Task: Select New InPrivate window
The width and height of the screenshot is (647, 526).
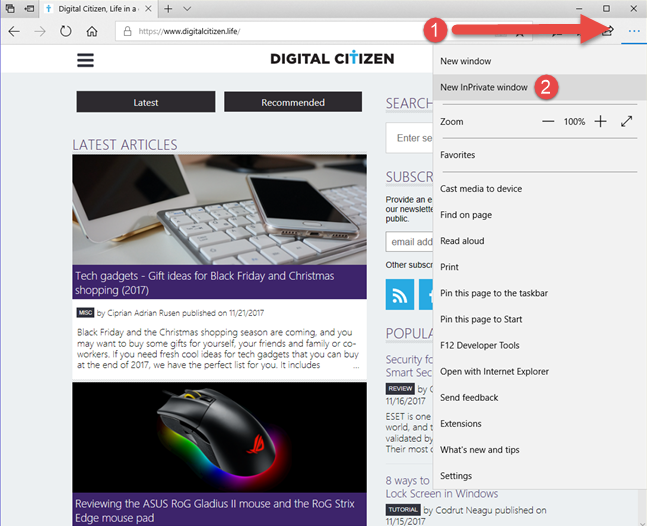Action: [484, 87]
